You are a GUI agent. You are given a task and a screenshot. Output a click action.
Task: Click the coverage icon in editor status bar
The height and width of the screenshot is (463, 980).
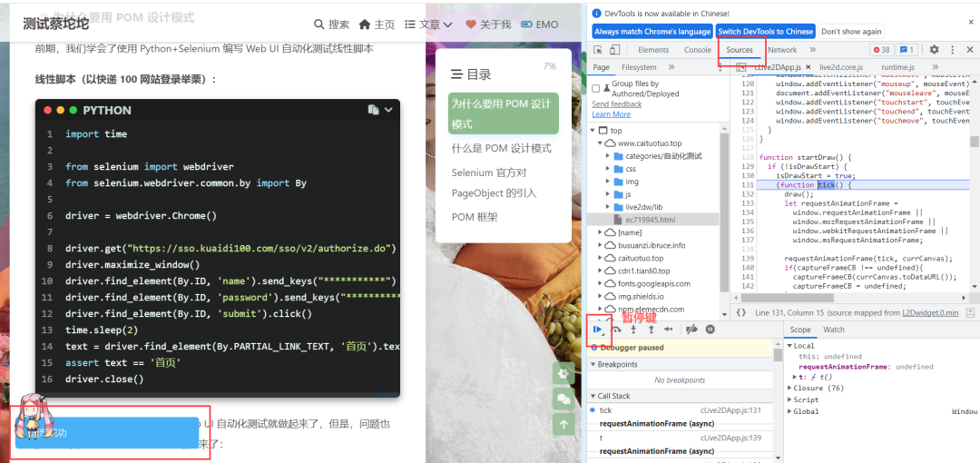click(971, 312)
